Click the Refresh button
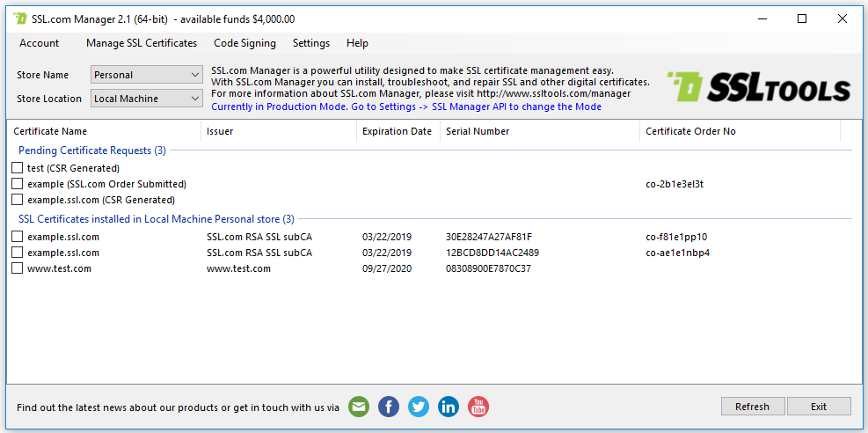 pyautogui.click(x=752, y=407)
